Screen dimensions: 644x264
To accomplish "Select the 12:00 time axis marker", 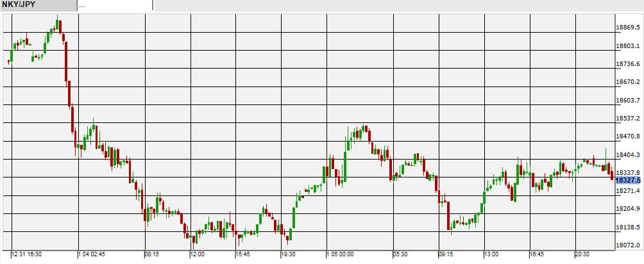I will point(197,254).
